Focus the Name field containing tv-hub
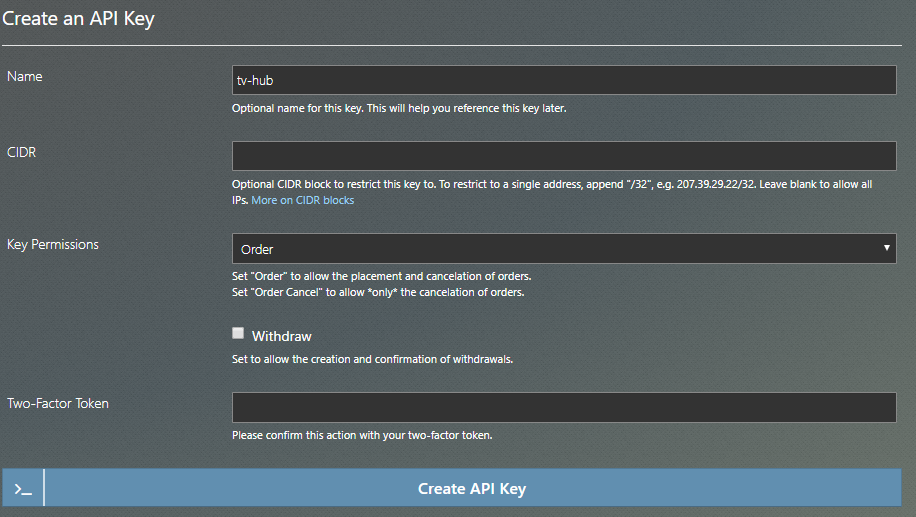916x517 pixels. point(564,80)
